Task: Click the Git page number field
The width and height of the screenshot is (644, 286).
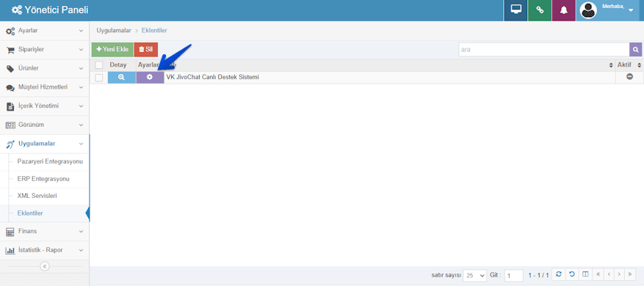Action: coord(514,275)
